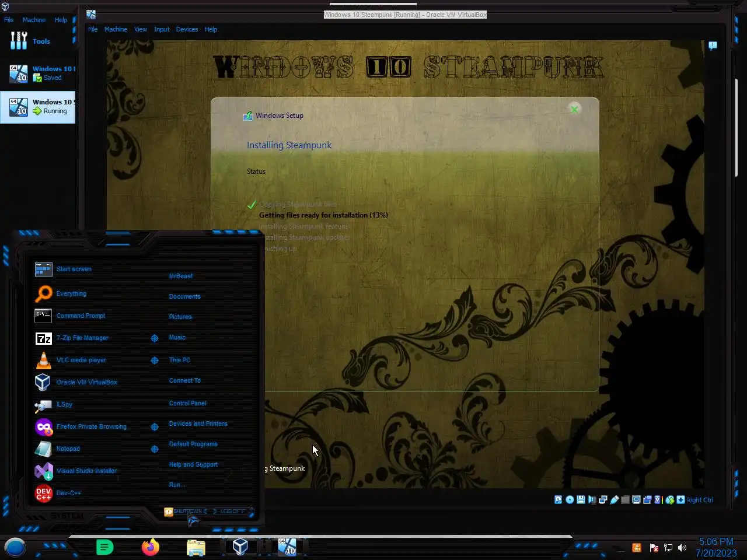Open Default Programs from start menu
The width and height of the screenshot is (747, 560).
(x=193, y=444)
